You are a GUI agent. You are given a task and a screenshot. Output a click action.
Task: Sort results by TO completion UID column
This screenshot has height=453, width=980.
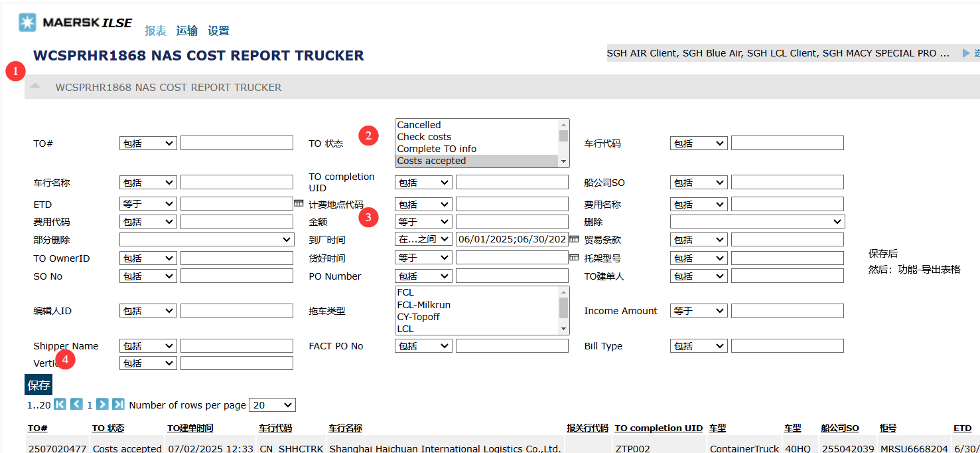click(x=658, y=428)
